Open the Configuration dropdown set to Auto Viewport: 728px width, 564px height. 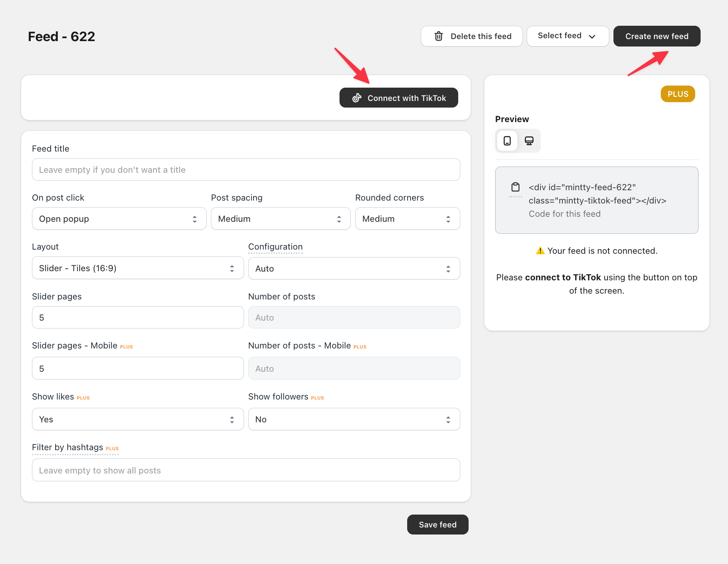click(x=354, y=268)
